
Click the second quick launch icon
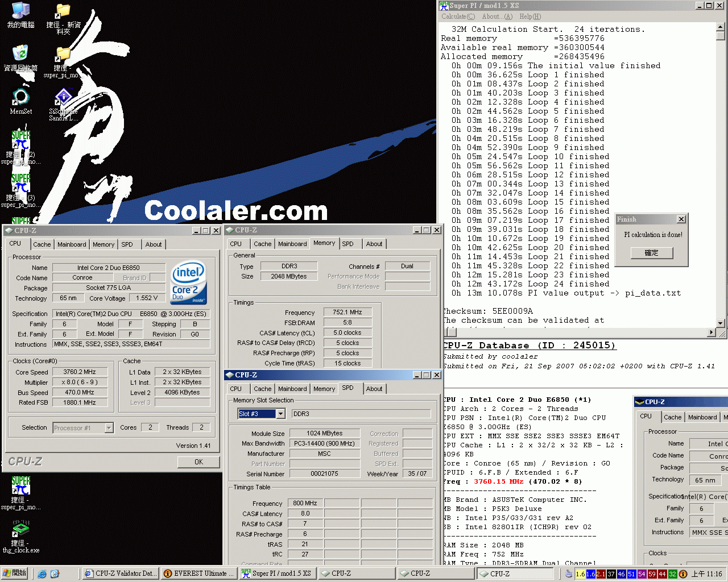55,573
